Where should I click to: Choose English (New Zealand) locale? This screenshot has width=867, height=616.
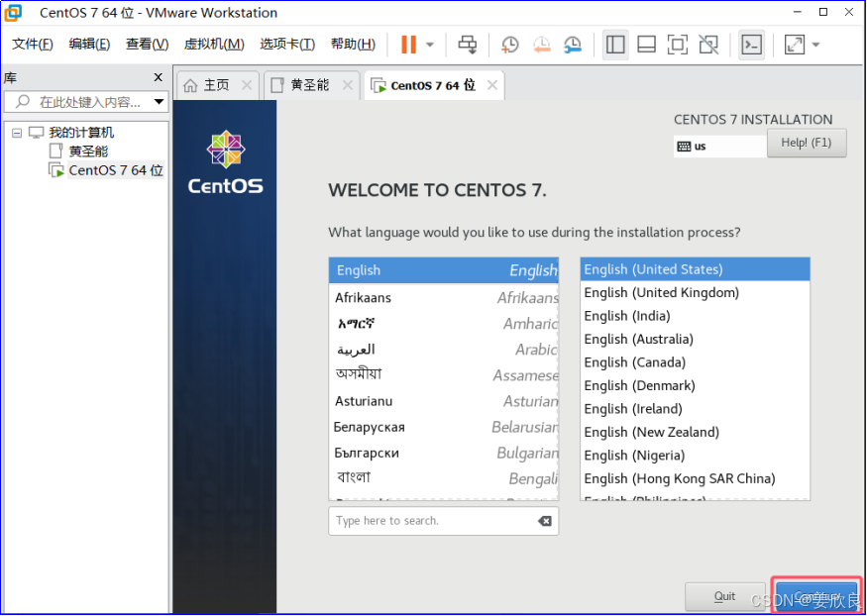pyautogui.click(x=695, y=432)
